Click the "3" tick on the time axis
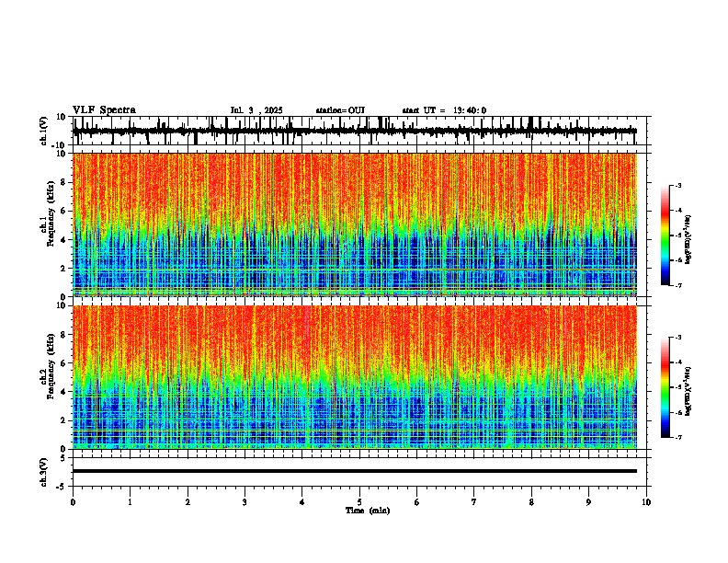 [x=245, y=502]
